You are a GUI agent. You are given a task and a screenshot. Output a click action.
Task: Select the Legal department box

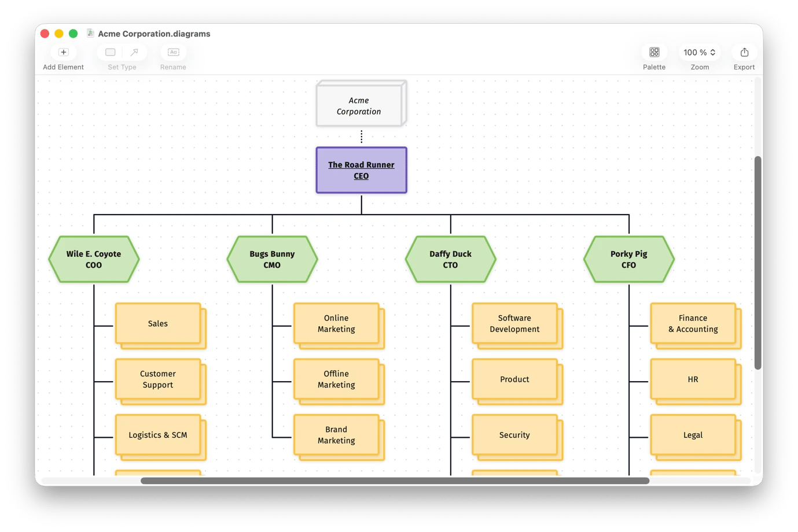tap(696, 437)
